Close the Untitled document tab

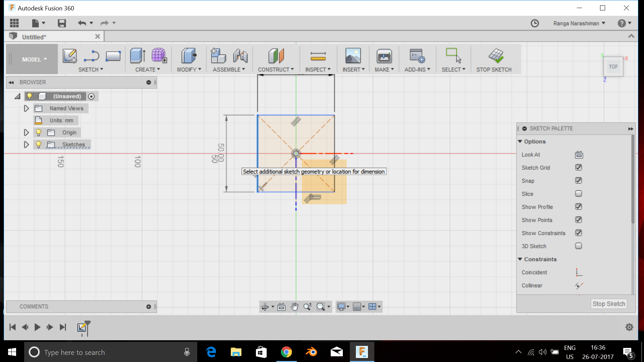click(98, 36)
